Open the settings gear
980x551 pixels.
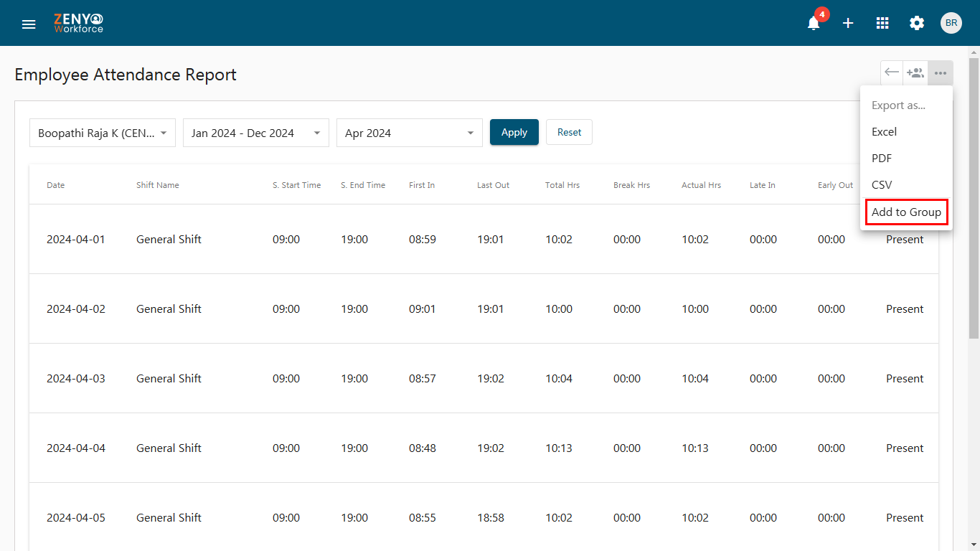pos(917,23)
